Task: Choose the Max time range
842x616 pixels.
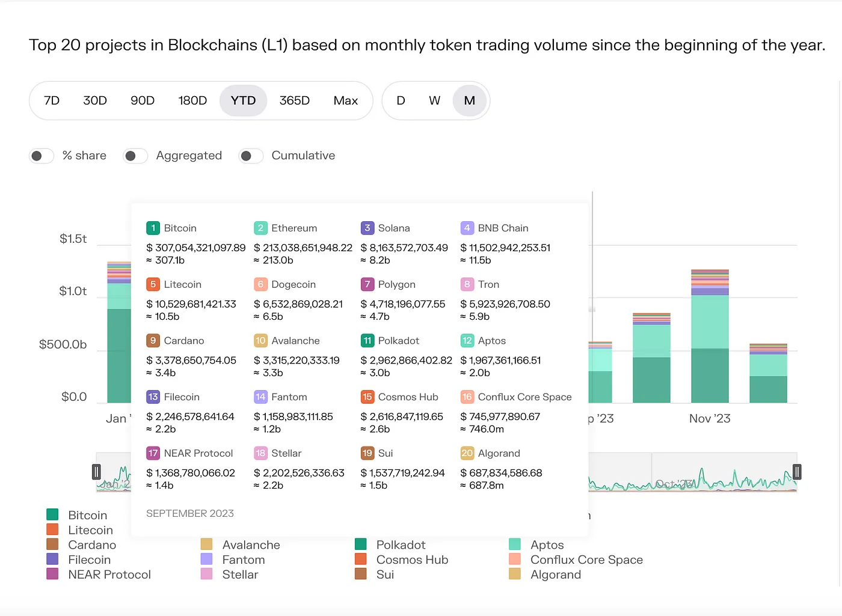Action: (x=345, y=101)
